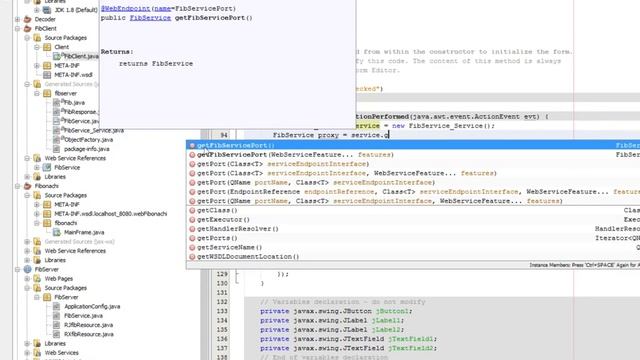Click the RJfibResource.java file icon
The image size is (640, 360).
pos(57,325)
